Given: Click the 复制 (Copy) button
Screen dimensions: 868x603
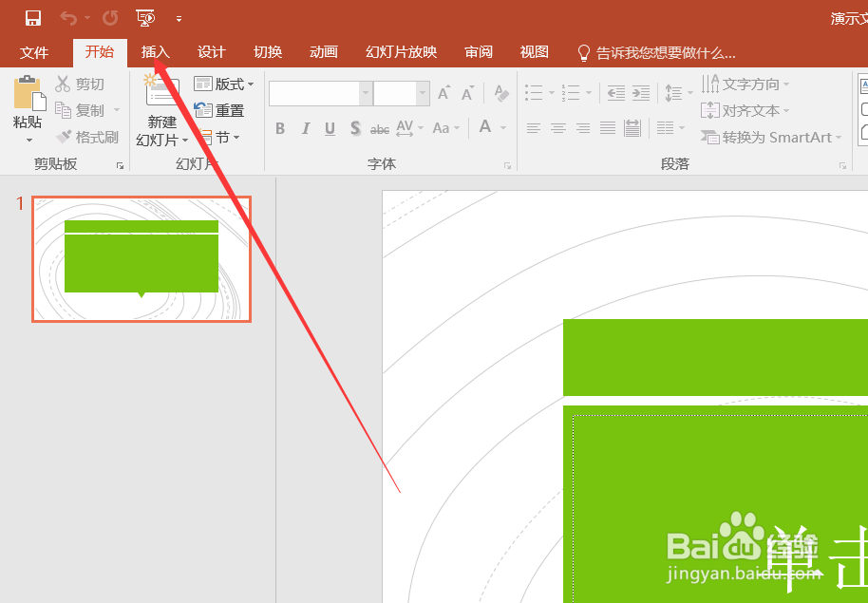Looking at the screenshot, I should (x=80, y=111).
